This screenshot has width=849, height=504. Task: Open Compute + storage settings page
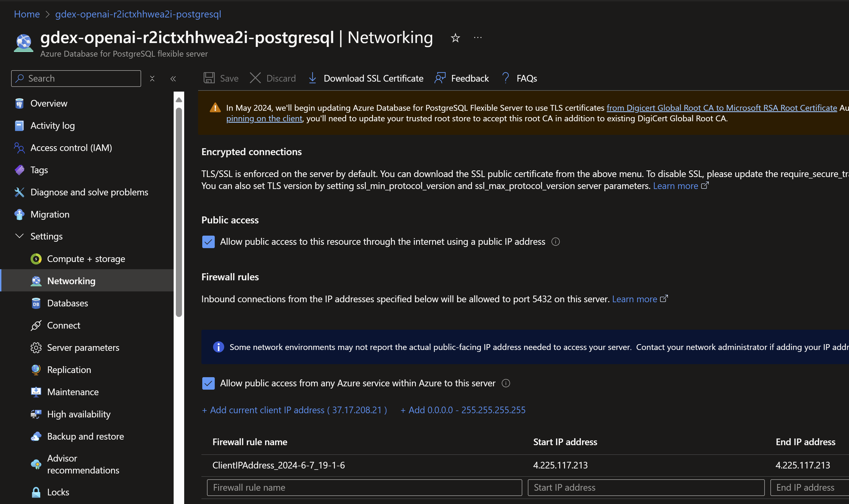click(86, 259)
